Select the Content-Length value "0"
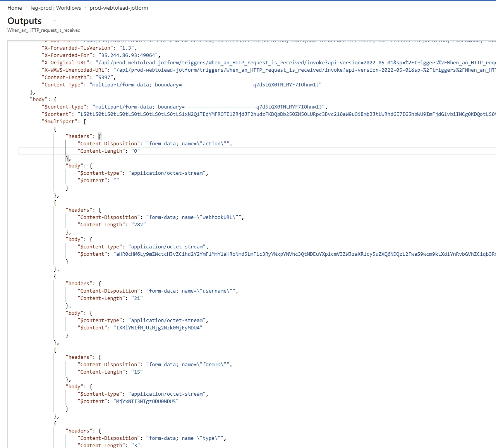496x448 pixels. tap(136, 151)
